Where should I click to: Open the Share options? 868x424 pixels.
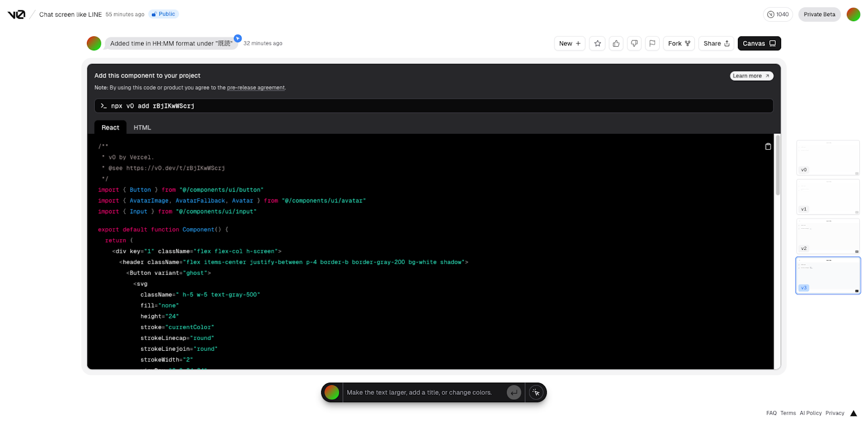click(x=716, y=43)
